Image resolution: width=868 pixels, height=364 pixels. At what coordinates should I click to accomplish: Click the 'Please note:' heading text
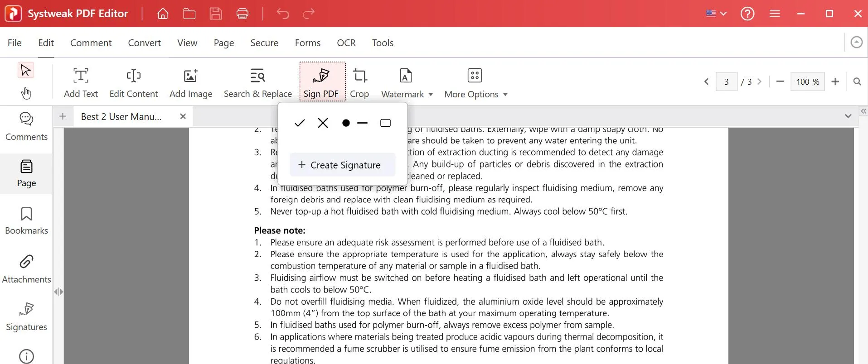point(280,230)
